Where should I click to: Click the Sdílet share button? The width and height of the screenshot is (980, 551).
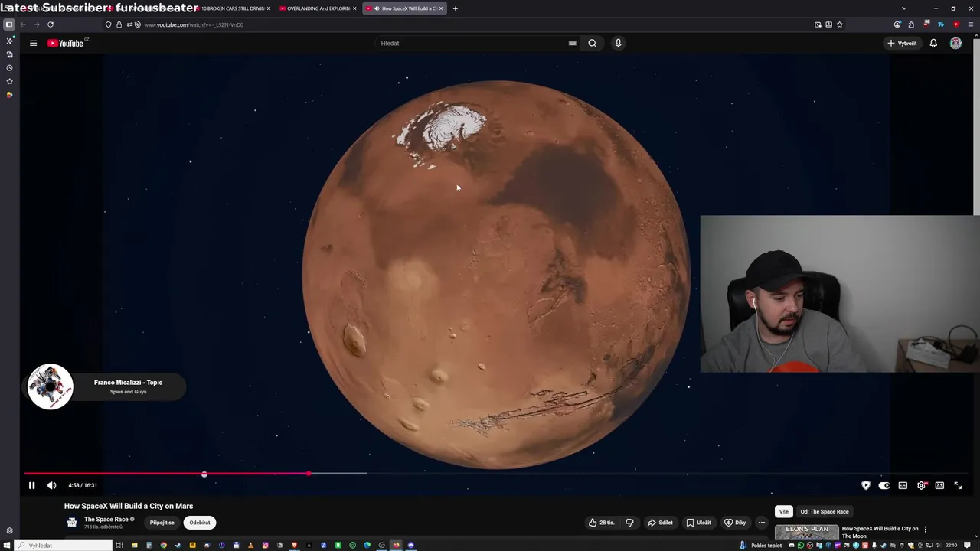(660, 523)
